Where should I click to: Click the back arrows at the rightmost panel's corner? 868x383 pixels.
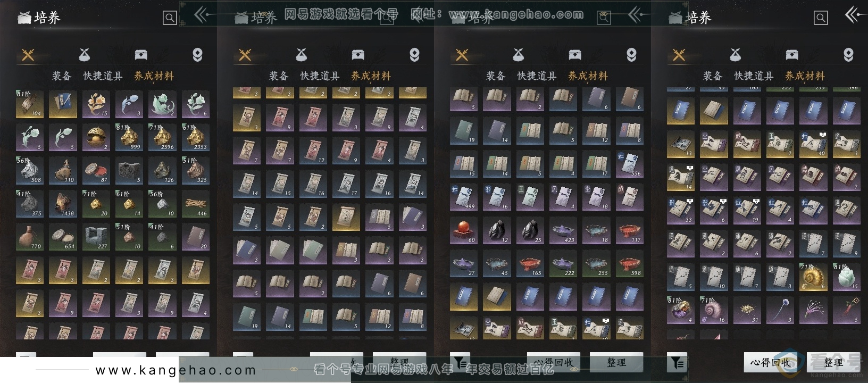click(x=853, y=15)
